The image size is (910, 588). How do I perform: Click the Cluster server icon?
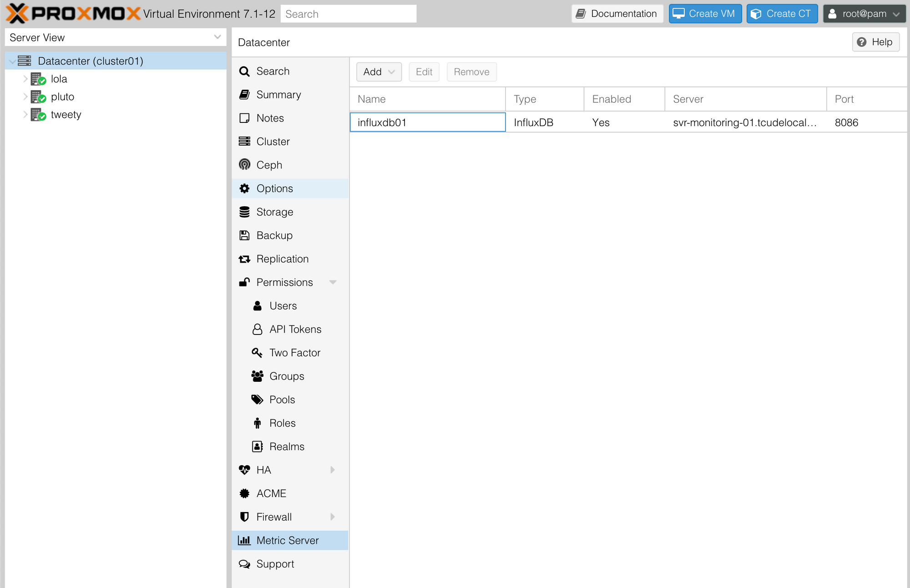244,142
